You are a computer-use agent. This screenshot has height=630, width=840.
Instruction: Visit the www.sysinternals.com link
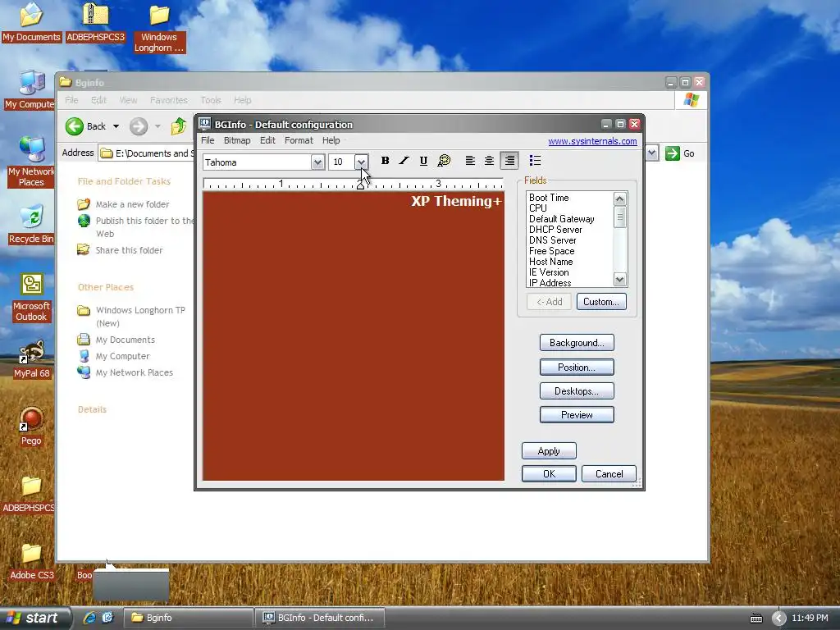coord(592,141)
